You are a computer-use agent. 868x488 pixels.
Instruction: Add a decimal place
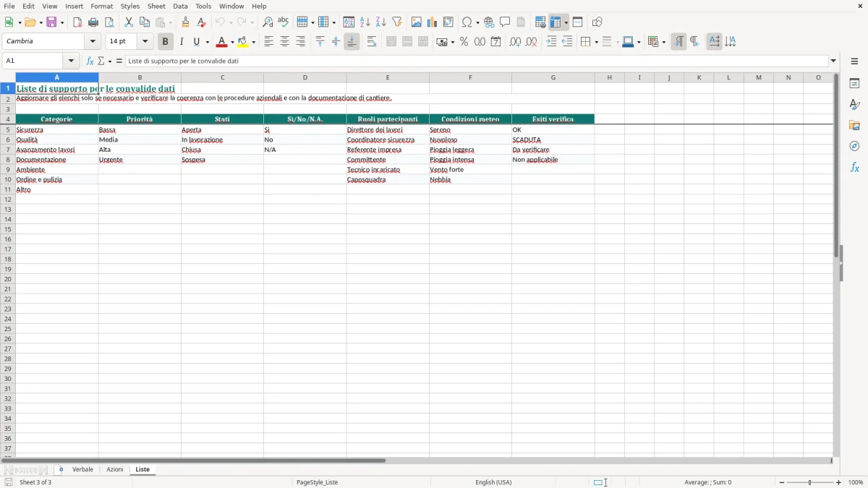pyautogui.click(x=515, y=42)
